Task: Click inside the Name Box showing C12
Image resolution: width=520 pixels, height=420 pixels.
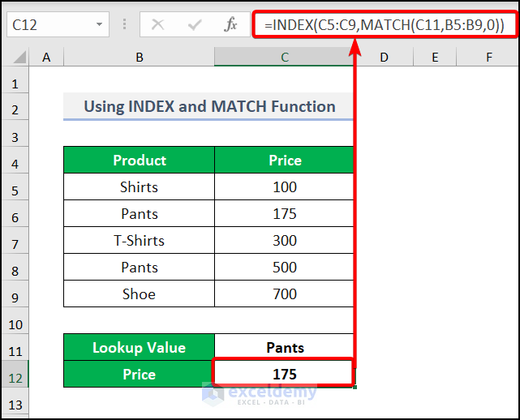Action: pos(47,24)
